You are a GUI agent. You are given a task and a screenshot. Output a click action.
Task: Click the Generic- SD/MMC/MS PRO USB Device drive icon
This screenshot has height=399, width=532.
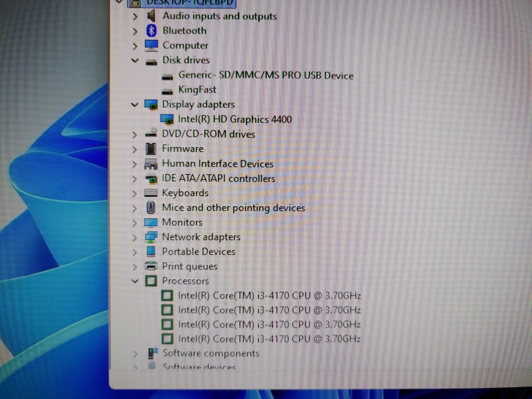168,77
